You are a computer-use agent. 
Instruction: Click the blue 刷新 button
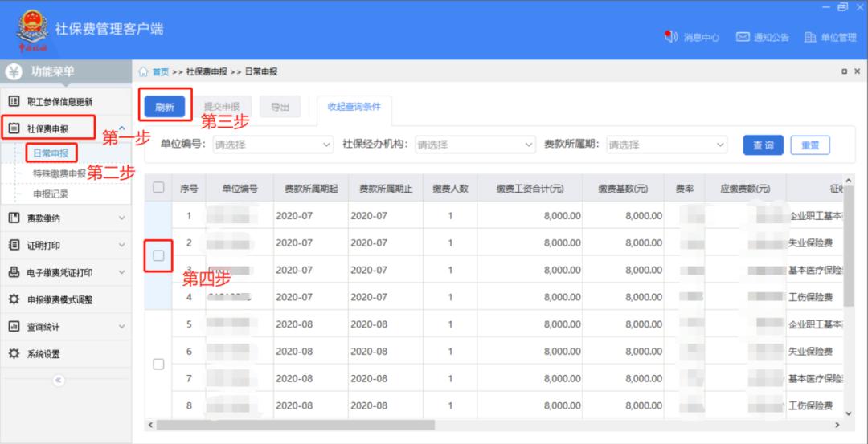pyautogui.click(x=165, y=107)
